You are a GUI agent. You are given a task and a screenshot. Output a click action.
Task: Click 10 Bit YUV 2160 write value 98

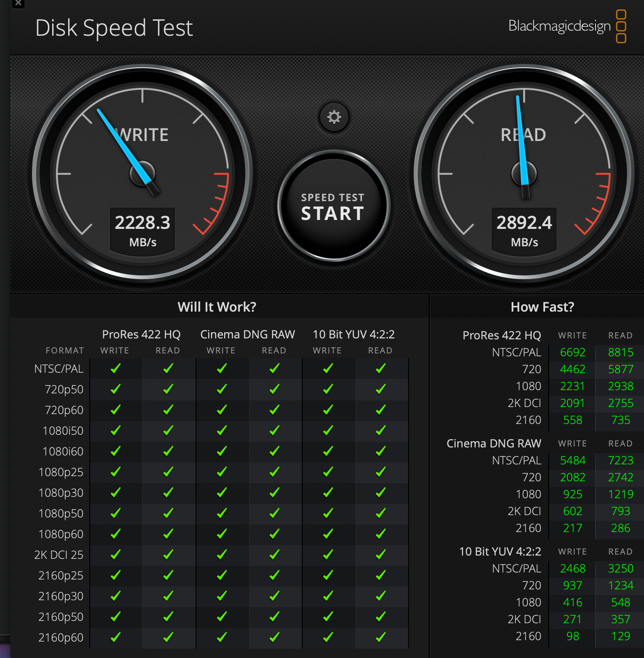[x=573, y=636]
